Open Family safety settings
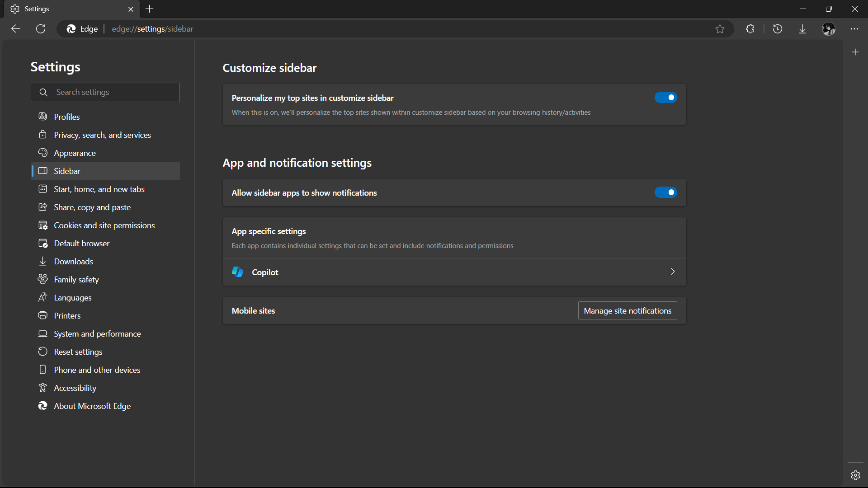The image size is (868, 488). (x=105, y=279)
